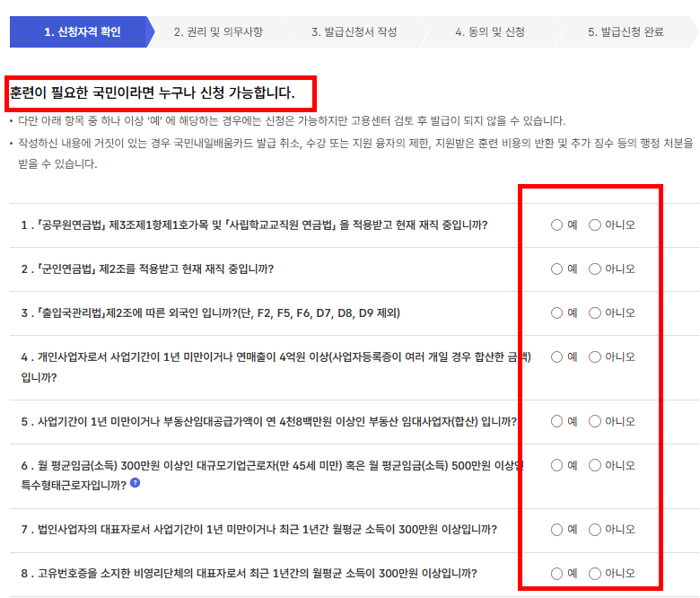Click question text '5 . 사업기간이 1년 미만이거나 부동산임대공급가액'
Screen dimensions: 700x598
[268, 422]
